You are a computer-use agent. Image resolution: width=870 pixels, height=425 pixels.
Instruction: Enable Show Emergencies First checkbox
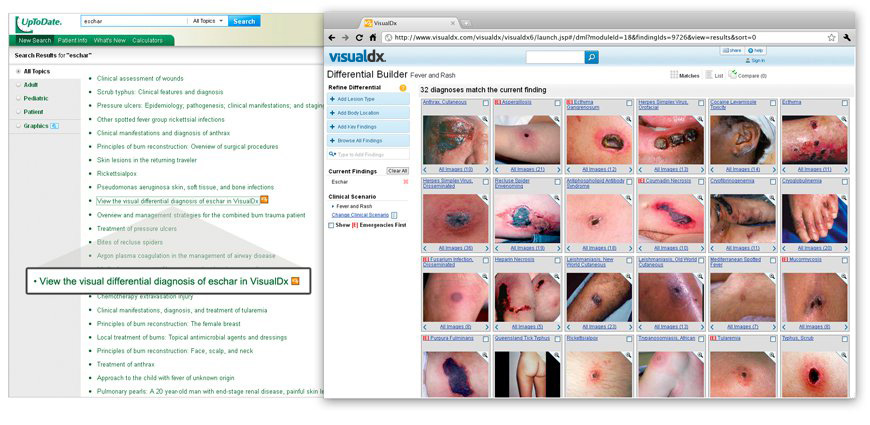click(x=332, y=225)
